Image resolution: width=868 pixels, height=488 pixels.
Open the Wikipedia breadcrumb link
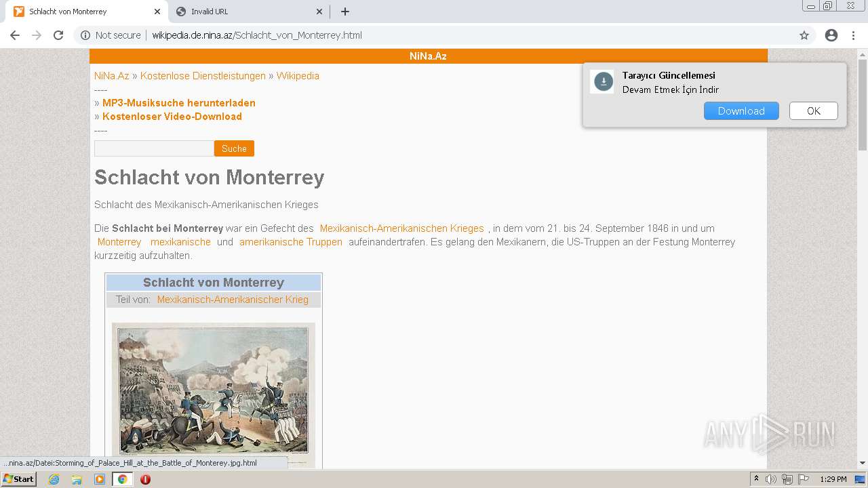pos(298,76)
